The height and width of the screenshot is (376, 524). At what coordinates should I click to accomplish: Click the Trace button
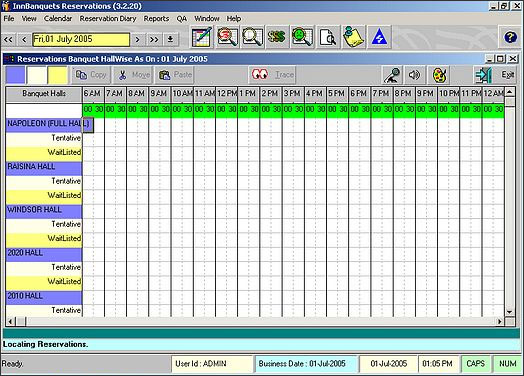(x=273, y=75)
